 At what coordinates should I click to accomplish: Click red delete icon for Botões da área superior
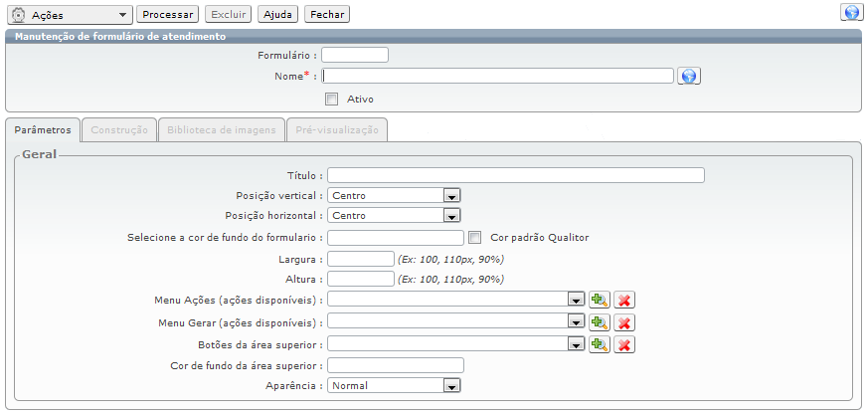[624, 344]
